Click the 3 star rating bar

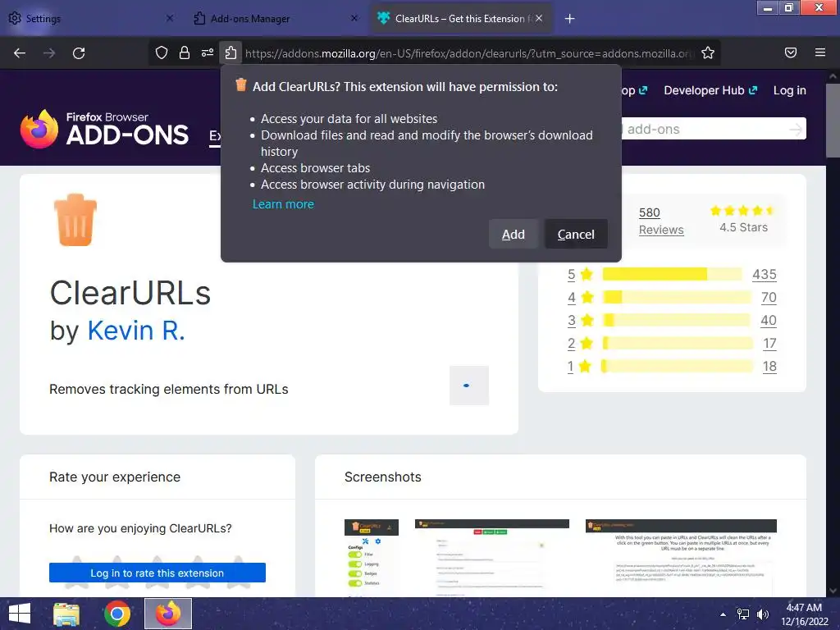[676, 321]
